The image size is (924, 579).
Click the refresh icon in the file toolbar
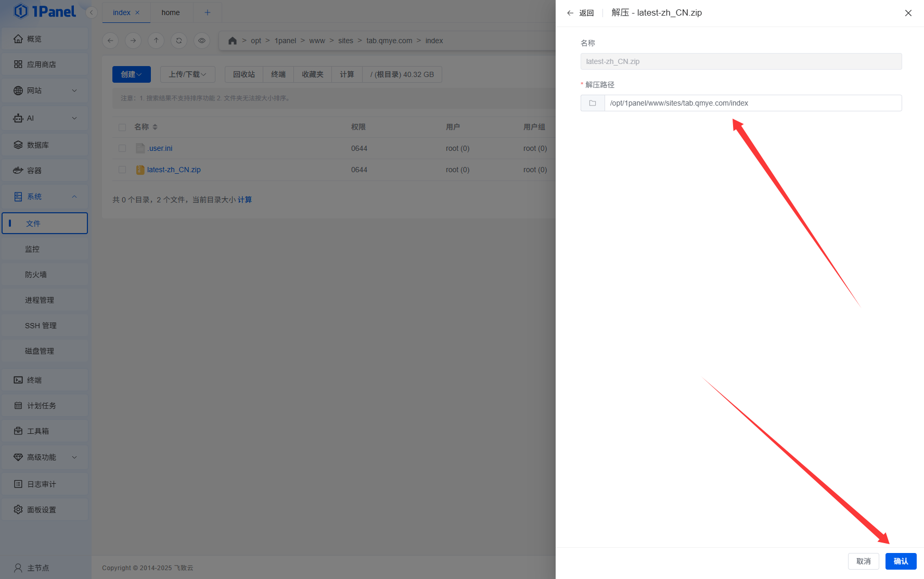179,41
